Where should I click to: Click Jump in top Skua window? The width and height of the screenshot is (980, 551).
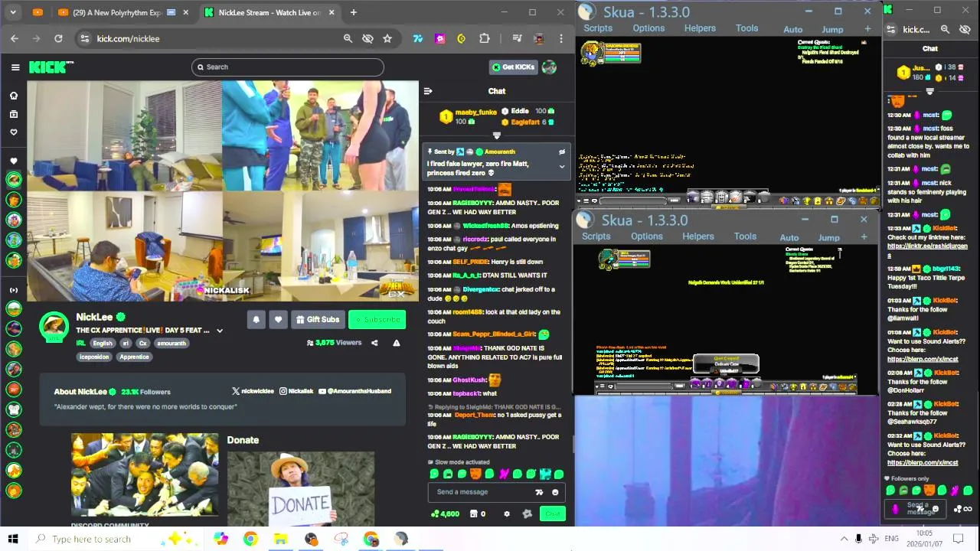(x=832, y=30)
